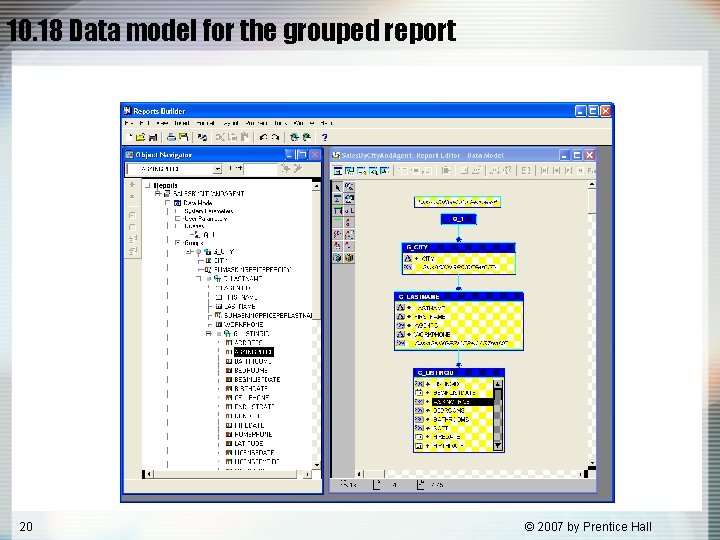This screenshot has width=720, height=540.
Task: Click the Collapse All icon in Object Navigator
Action: pos(132,251)
